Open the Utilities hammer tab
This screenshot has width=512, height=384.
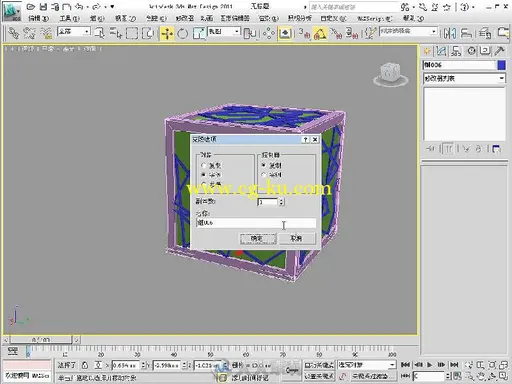coord(499,51)
